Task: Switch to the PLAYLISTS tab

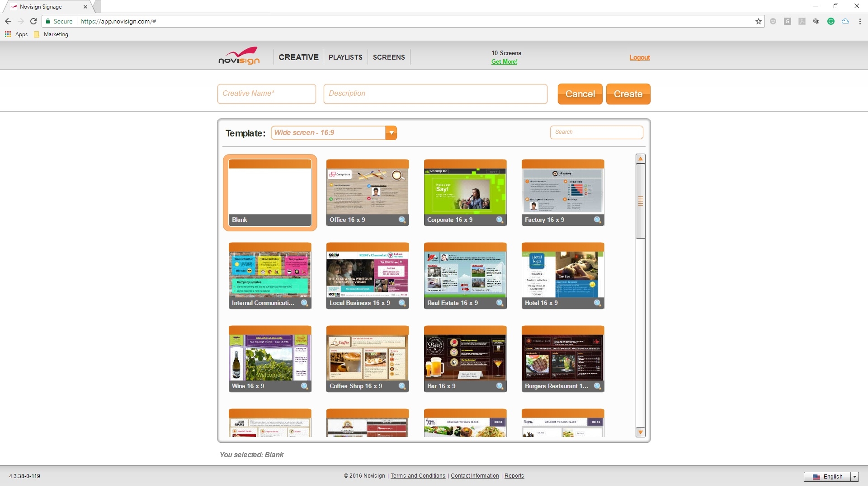Action: 345,57
